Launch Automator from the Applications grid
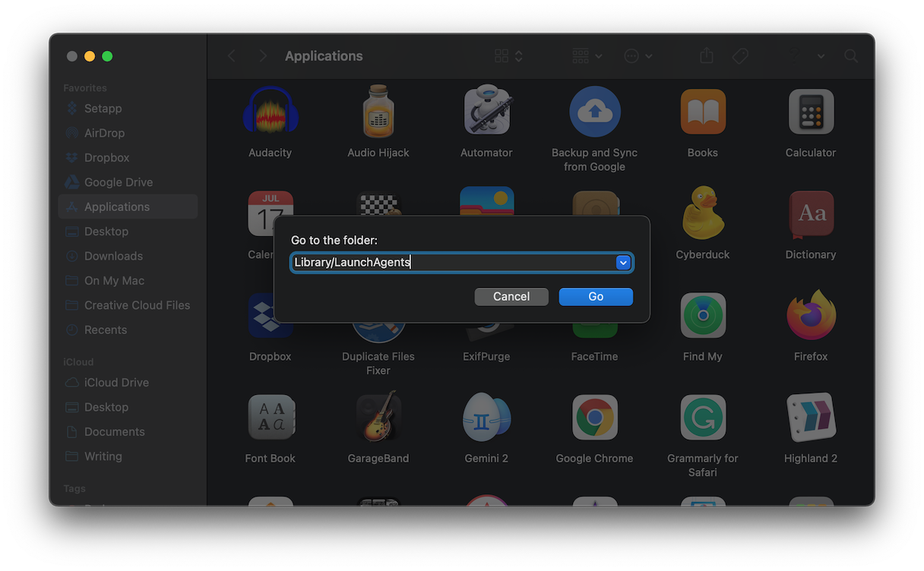 coord(487,112)
